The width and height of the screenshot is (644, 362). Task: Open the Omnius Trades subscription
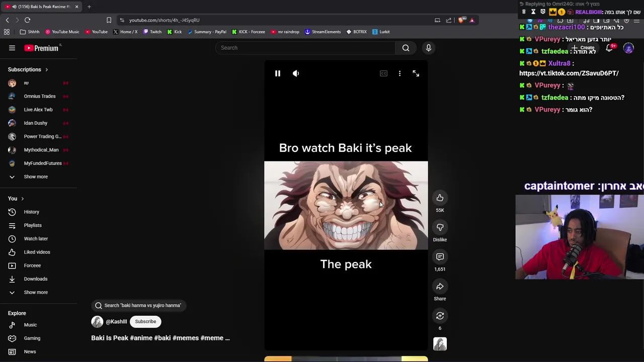pyautogui.click(x=39, y=96)
